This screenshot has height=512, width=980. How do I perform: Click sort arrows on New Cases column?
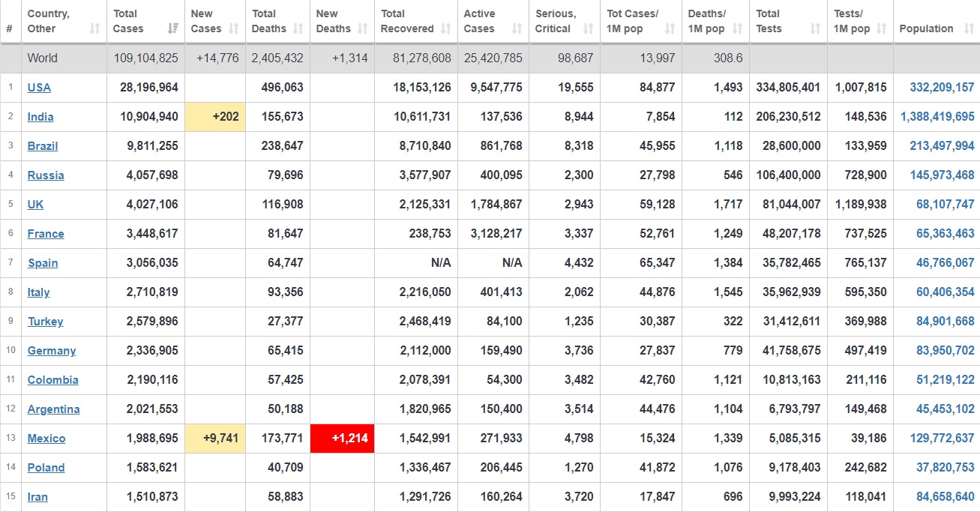click(x=234, y=29)
